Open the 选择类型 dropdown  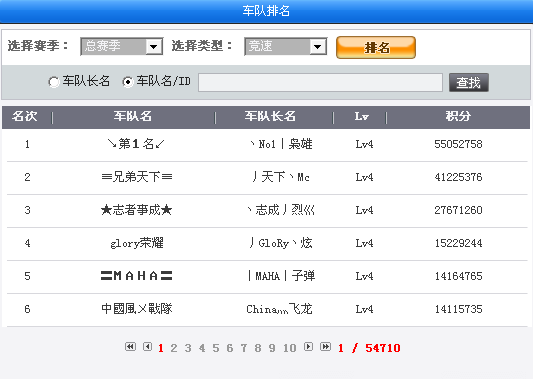pyautogui.click(x=286, y=46)
